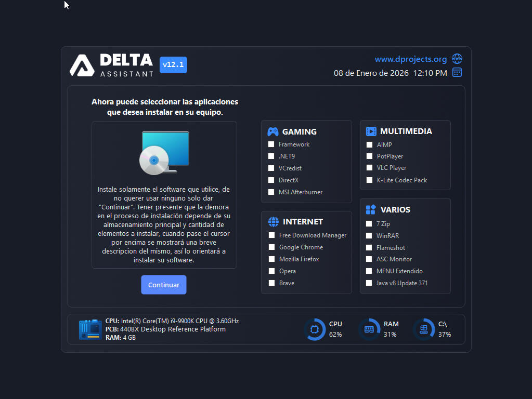The height and width of the screenshot is (399, 532).
Task: Toggle the MSI Afterburner checkbox
Action: tap(271, 192)
